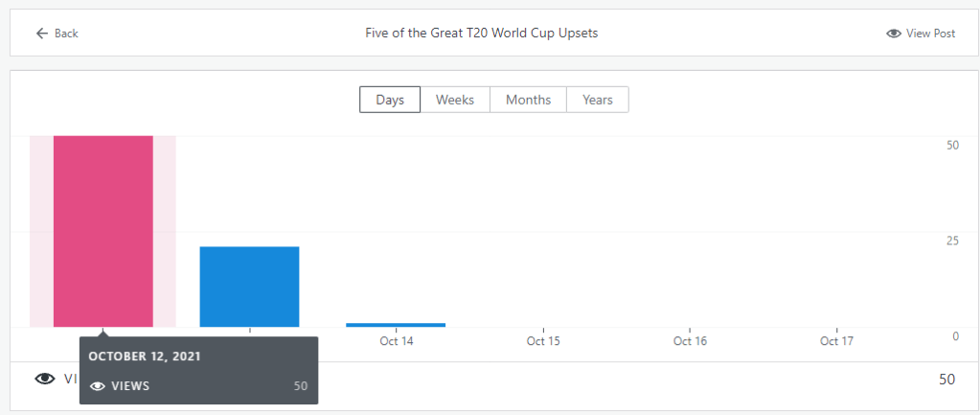
Task: Switch to the Days view tab
Action: (x=390, y=100)
